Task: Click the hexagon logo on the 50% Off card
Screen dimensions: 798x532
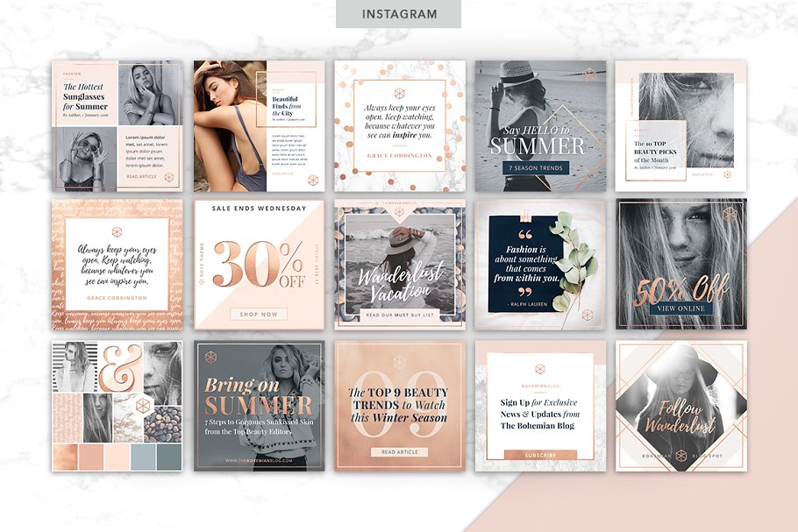Action: pyautogui.click(x=730, y=213)
